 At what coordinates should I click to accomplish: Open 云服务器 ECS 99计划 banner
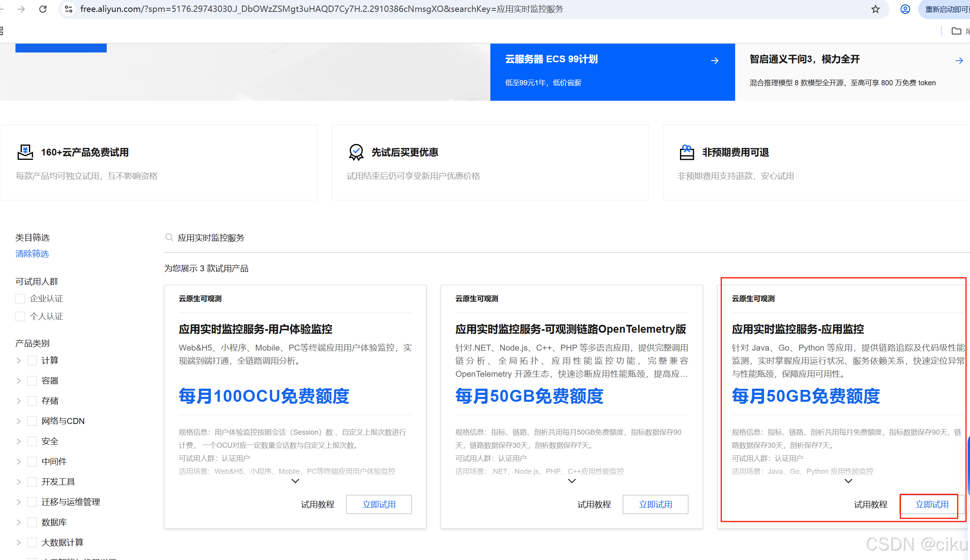(613, 72)
